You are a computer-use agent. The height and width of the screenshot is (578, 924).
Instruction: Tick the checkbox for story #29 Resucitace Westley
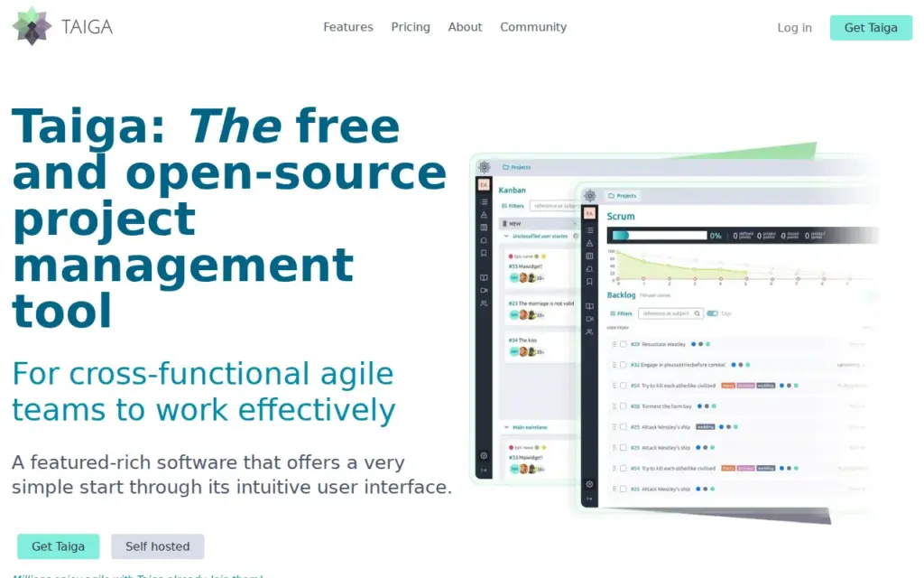[x=623, y=344]
